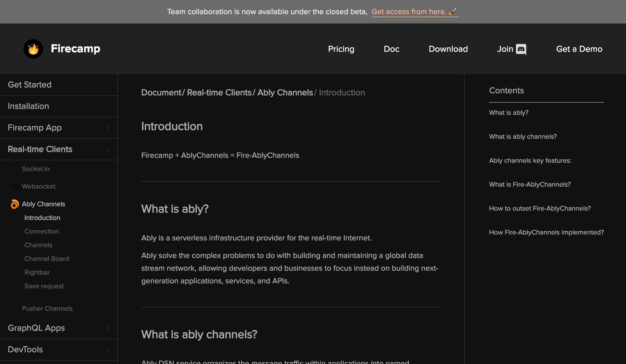Jump to 'How to outset Fire-AblyChannels?'
Viewport: 626px width, 364px height.
[x=539, y=208]
